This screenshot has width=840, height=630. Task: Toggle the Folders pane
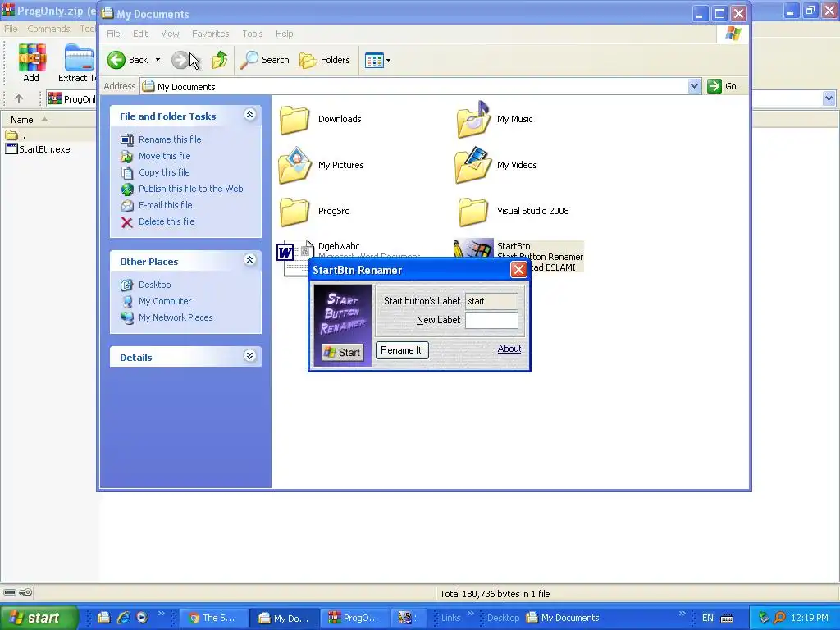tap(325, 60)
